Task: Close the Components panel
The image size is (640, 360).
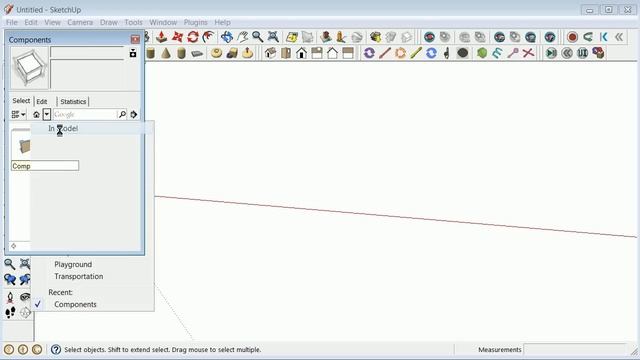Action: click(135, 39)
